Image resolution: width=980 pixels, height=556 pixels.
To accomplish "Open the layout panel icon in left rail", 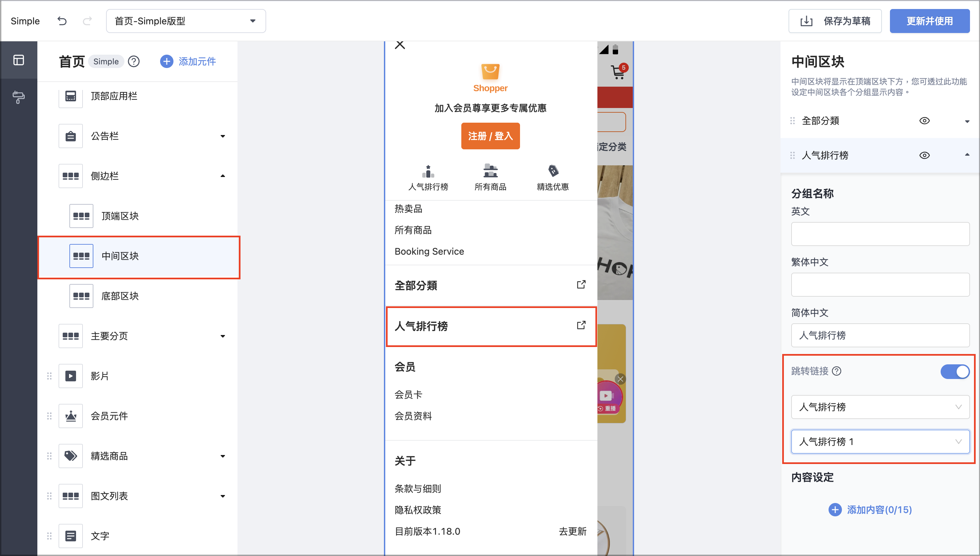I will [19, 60].
